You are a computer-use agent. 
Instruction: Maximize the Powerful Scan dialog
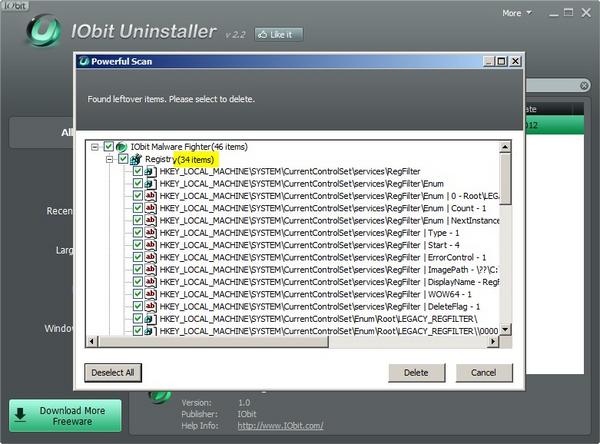(x=502, y=61)
